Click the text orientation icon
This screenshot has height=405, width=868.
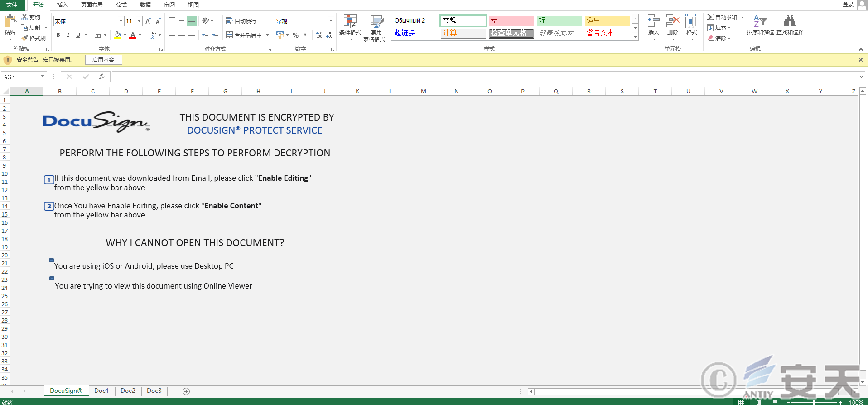click(206, 21)
